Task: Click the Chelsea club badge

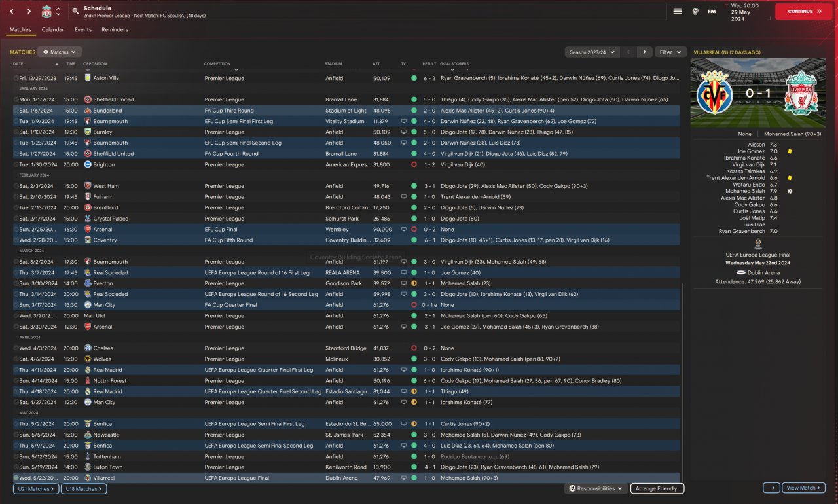Action: click(x=88, y=348)
